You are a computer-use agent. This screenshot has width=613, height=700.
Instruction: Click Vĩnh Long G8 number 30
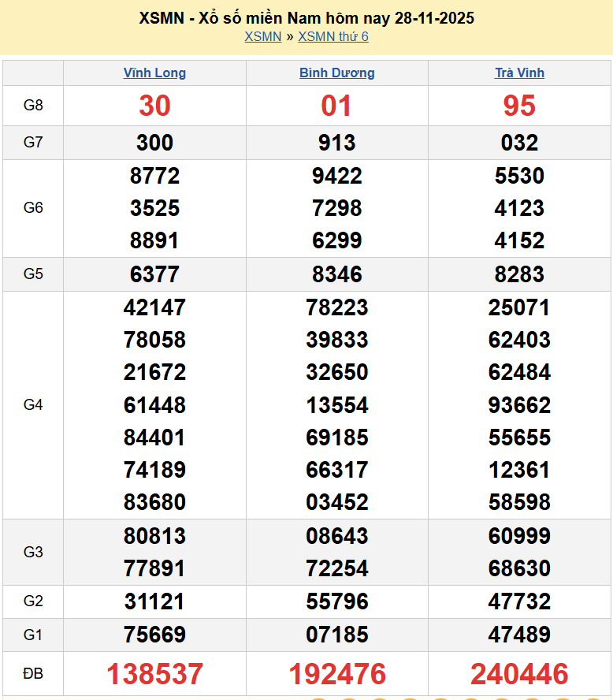pos(154,106)
